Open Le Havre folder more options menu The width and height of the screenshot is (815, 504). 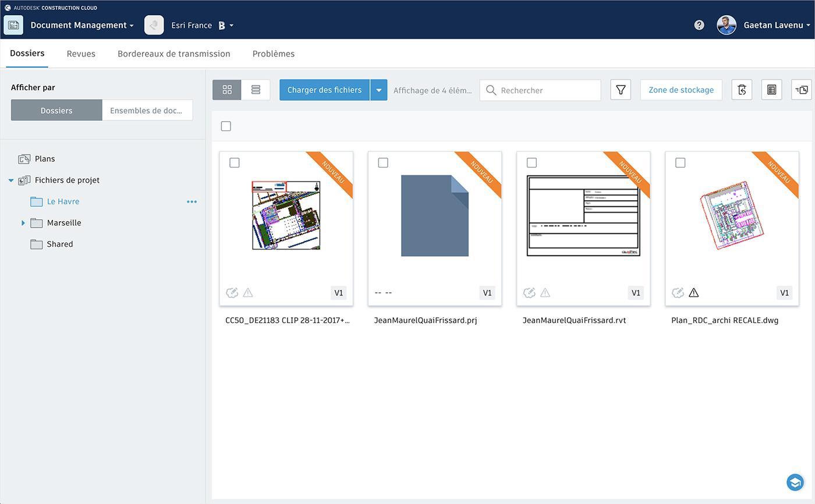[x=192, y=202]
